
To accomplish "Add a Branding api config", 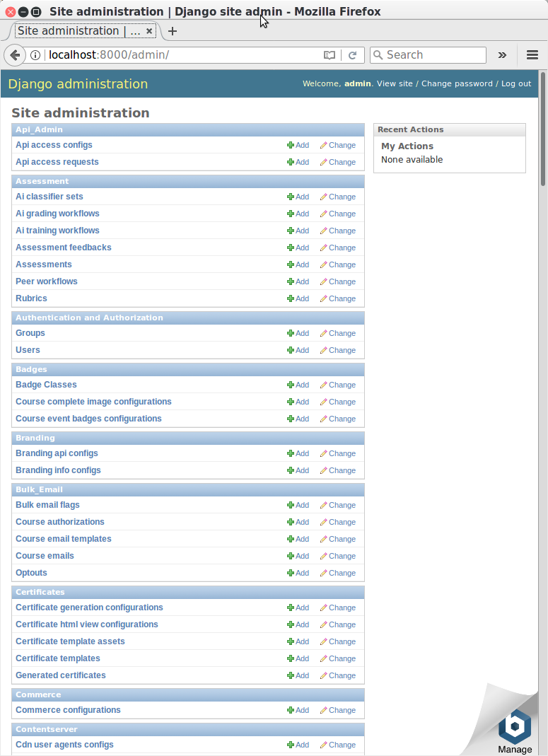I will pyautogui.click(x=298, y=453).
